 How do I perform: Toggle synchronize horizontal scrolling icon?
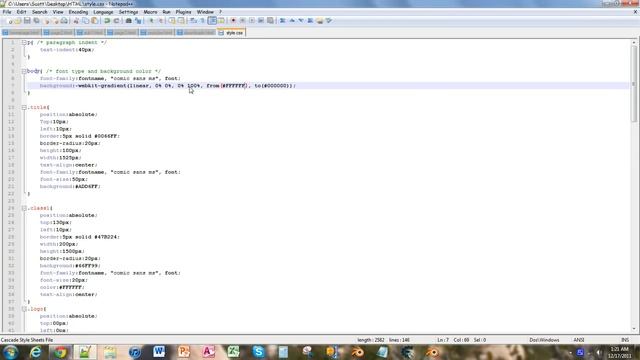point(181,20)
